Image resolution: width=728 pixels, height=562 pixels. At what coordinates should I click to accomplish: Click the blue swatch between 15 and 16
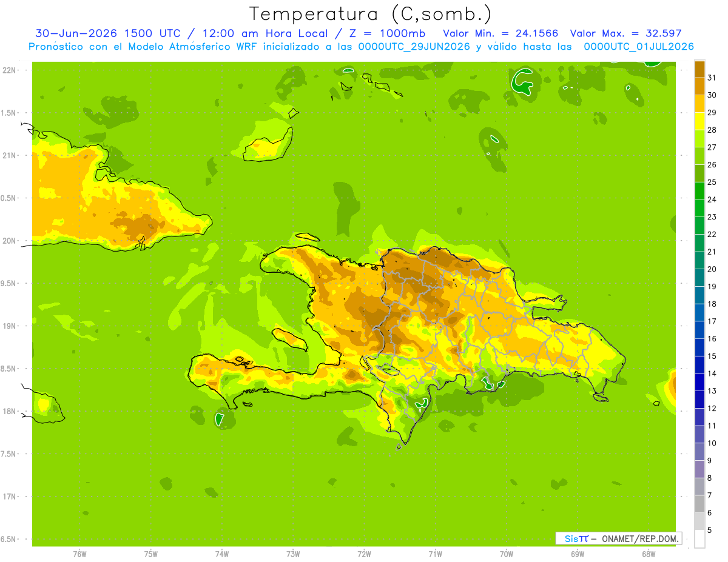699,347
